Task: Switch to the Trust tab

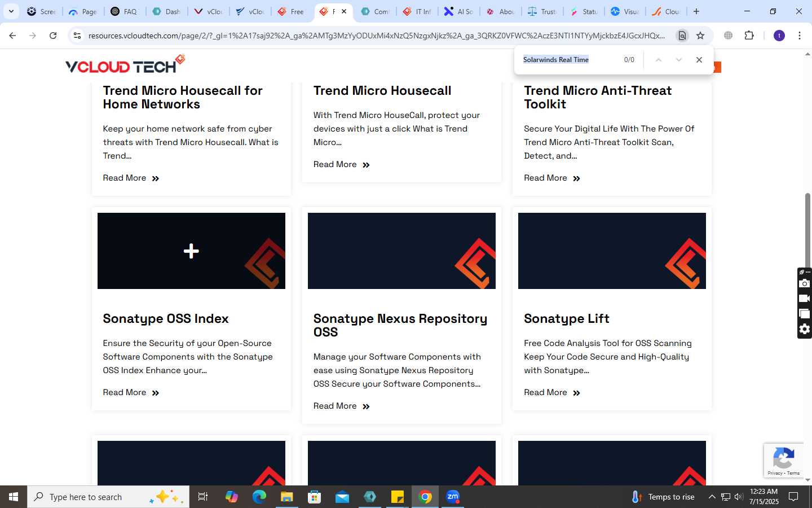Action: [542, 11]
